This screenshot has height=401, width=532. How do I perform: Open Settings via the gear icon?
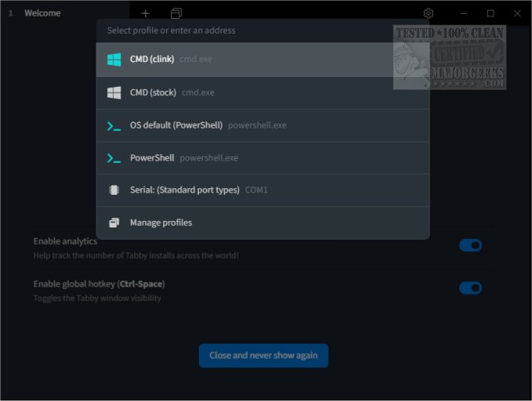point(428,13)
